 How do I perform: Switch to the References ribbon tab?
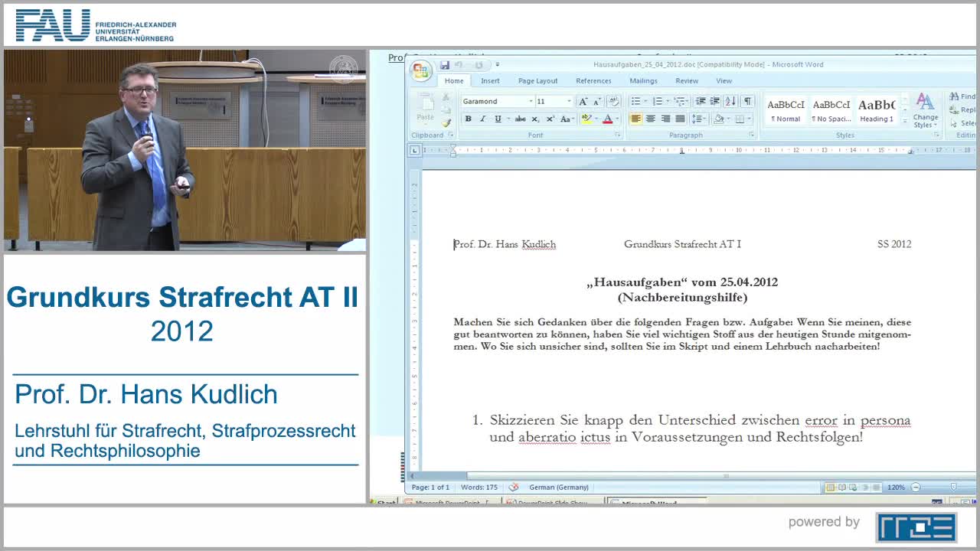click(x=594, y=80)
